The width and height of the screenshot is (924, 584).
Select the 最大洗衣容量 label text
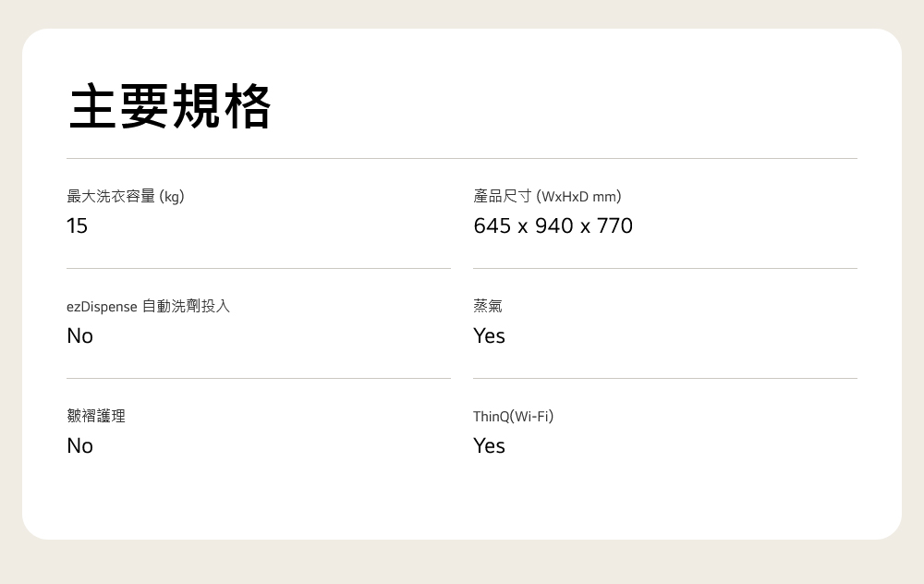tap(111, 196)
